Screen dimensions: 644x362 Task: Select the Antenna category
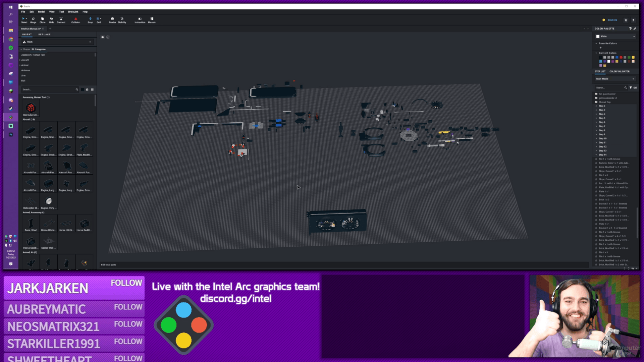[x=25, y=70]
